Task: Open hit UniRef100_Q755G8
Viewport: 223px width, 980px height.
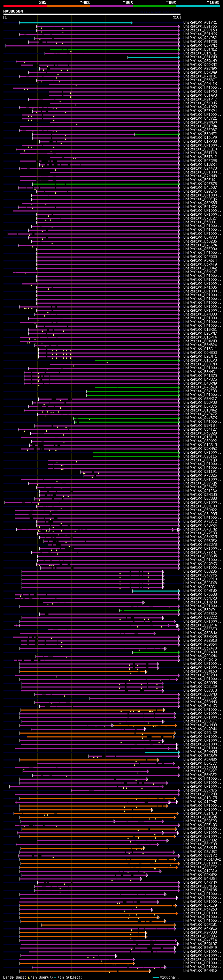Action: click(200, 594)
